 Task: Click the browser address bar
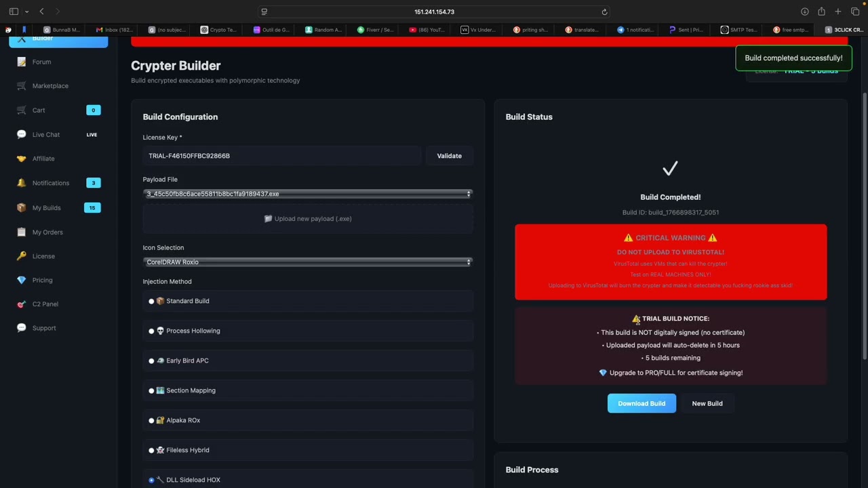click(434, 12)
